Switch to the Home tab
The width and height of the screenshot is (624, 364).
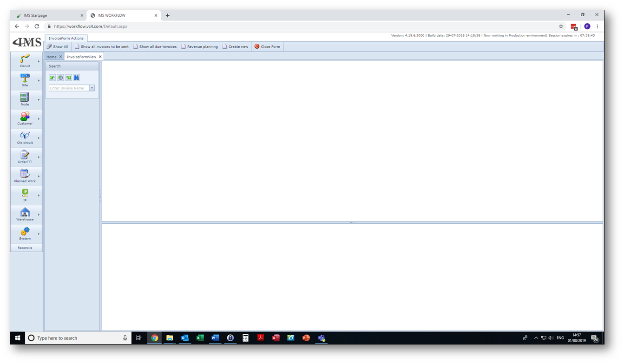(x=52, y=57)
